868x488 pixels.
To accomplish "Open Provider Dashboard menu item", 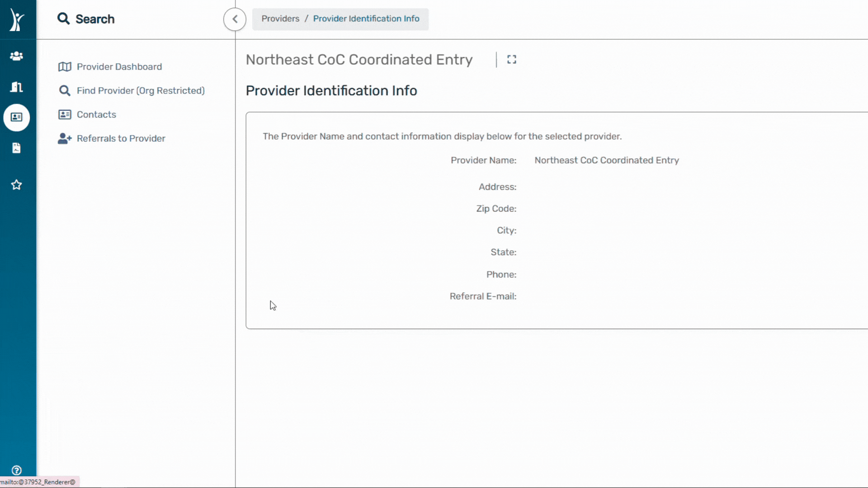I will (x=119, y=67).
